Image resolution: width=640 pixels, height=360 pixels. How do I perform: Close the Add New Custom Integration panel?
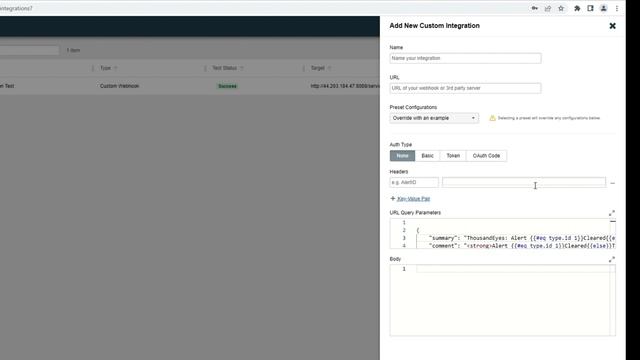[x=612, y=26]
